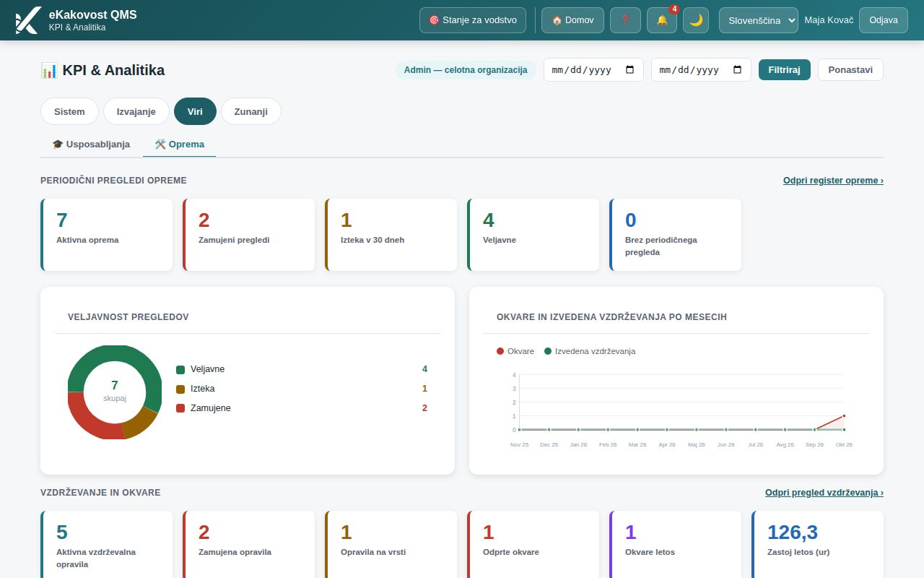
Task: Click the Zastoj letos (ur) card
Action: pyautogui.click(x=818, y=545)
